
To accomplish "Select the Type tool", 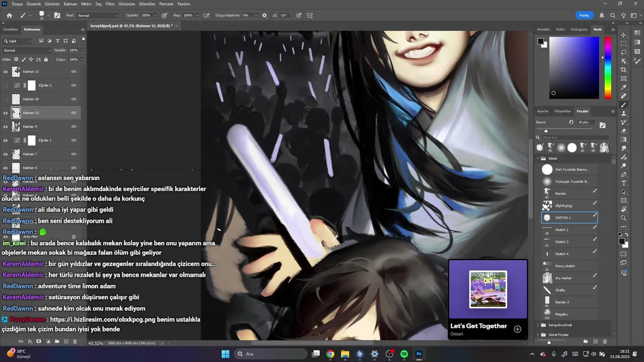I will tap(624, 183).
